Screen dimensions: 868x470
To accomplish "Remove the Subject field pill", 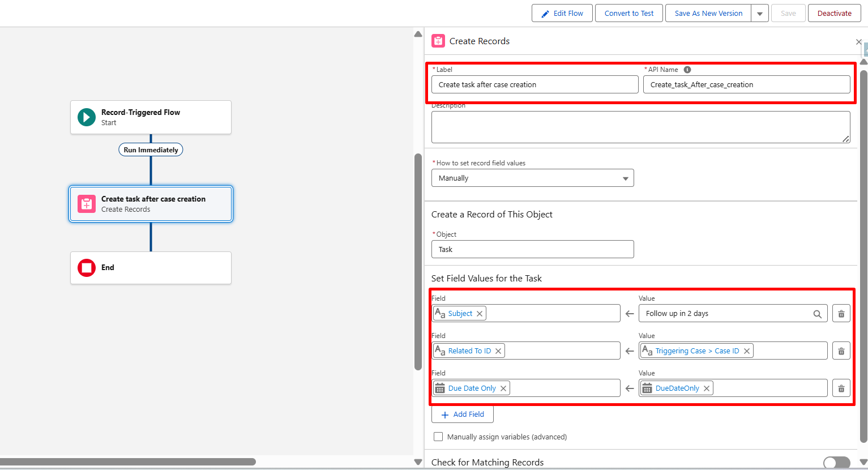I will (x=480, y=314).
